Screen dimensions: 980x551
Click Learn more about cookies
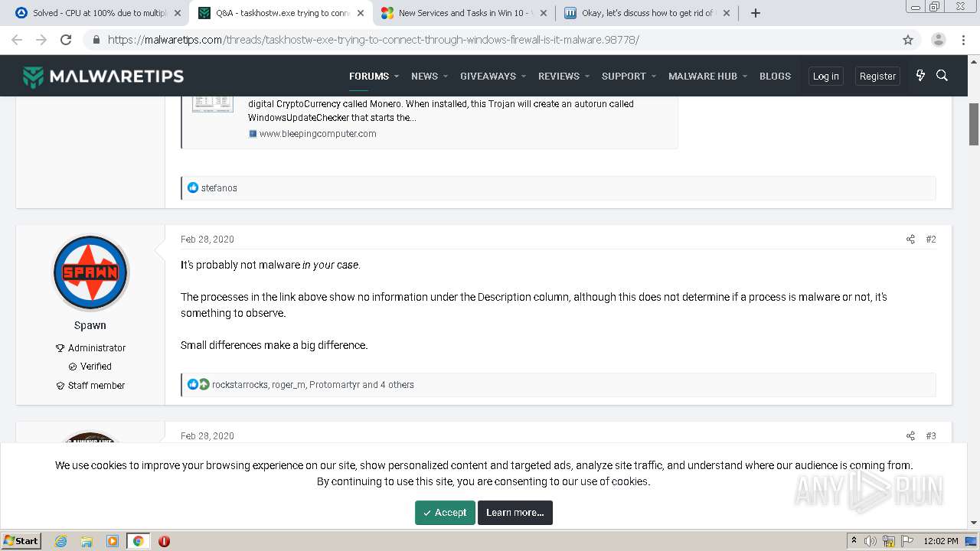click(515, 513)
